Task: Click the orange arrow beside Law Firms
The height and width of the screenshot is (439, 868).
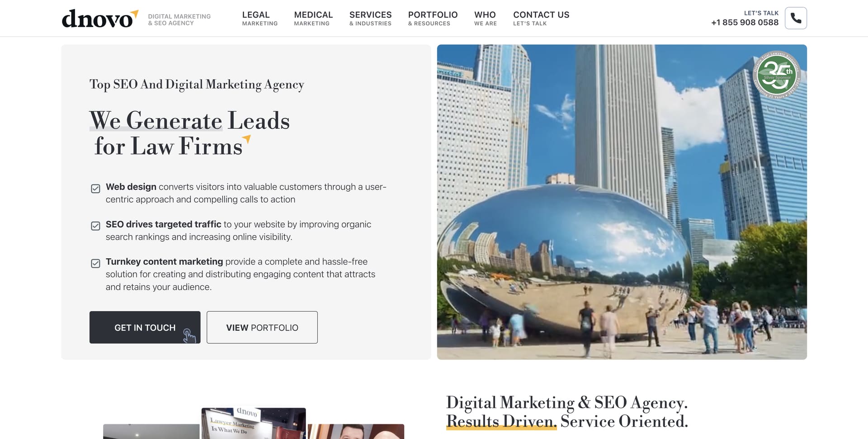Action: [x=246, y=139]
